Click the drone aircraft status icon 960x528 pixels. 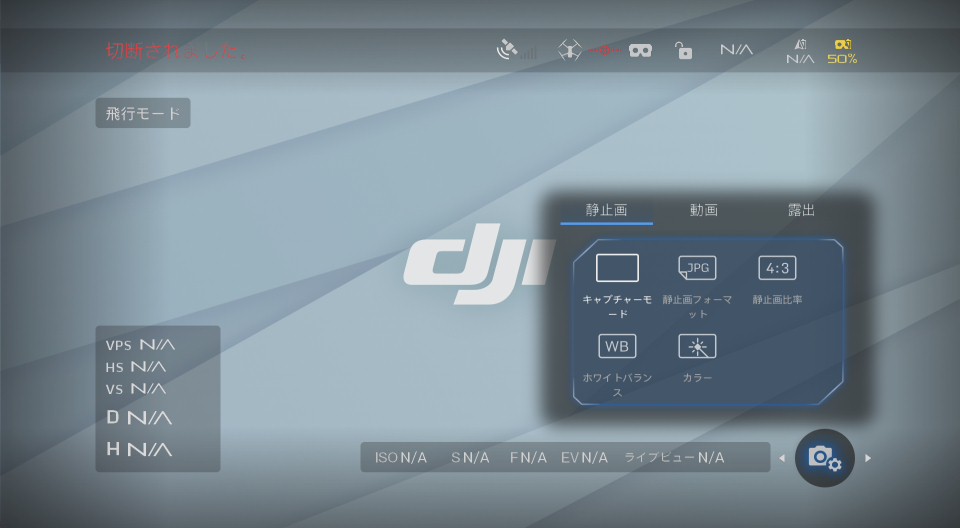[x=569, y=50]
